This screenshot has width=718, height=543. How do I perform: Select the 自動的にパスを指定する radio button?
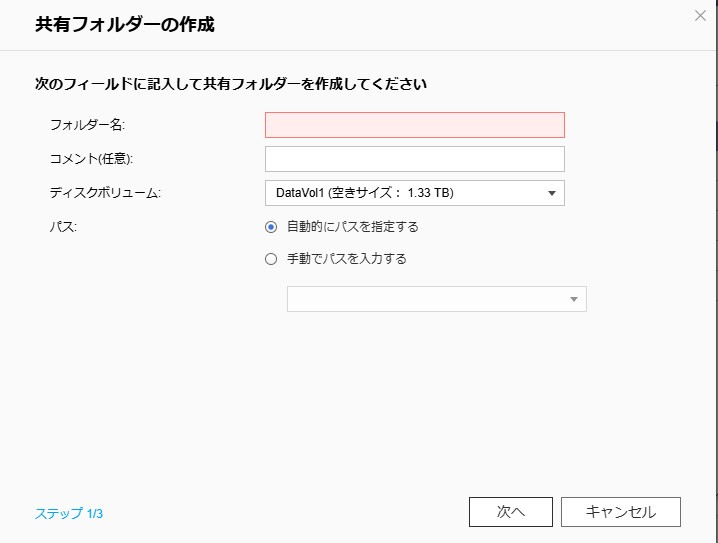(x=271, y=227)
